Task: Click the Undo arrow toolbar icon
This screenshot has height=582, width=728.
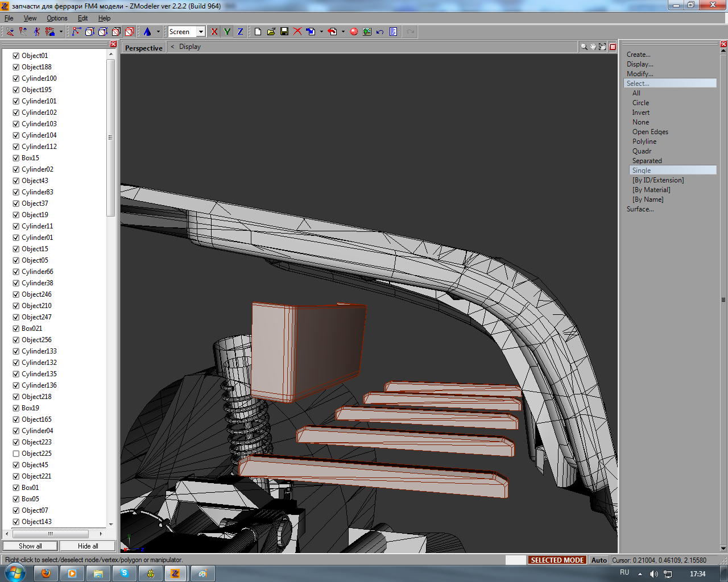Action: click(380, 32)
